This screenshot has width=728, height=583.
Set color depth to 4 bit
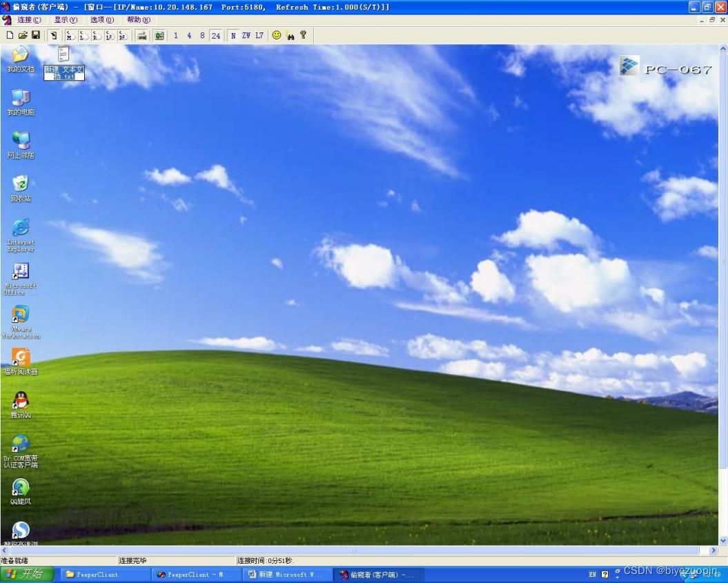coord(189,35)
